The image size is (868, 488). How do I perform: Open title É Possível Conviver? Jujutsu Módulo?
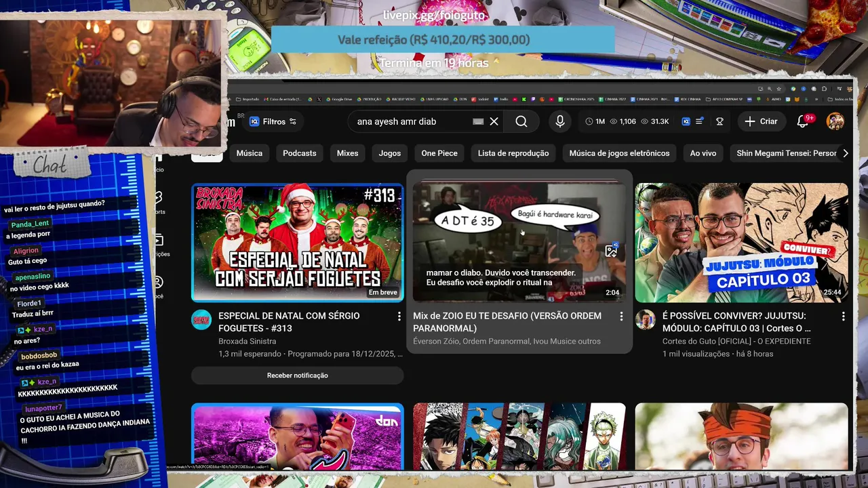pos(736,322)
